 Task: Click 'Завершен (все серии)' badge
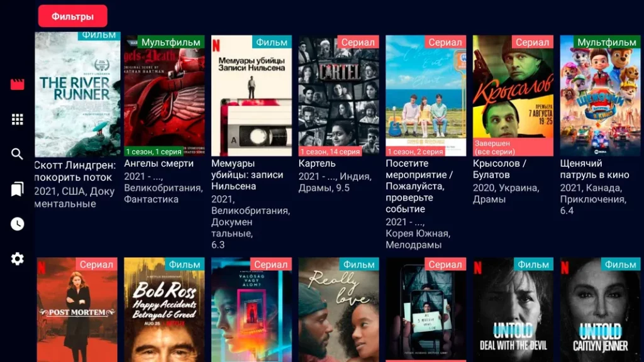pyautogui.click(x=513, y=147)
